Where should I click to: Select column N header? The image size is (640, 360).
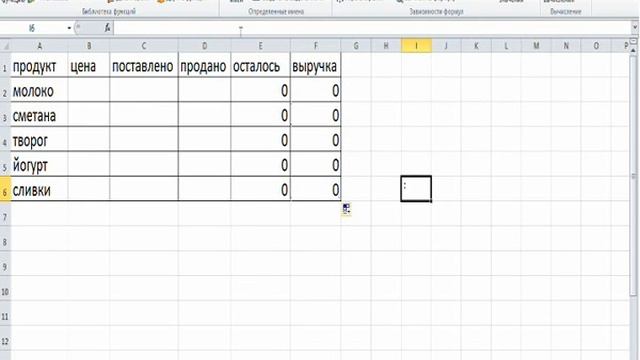[x=566, y=46]
